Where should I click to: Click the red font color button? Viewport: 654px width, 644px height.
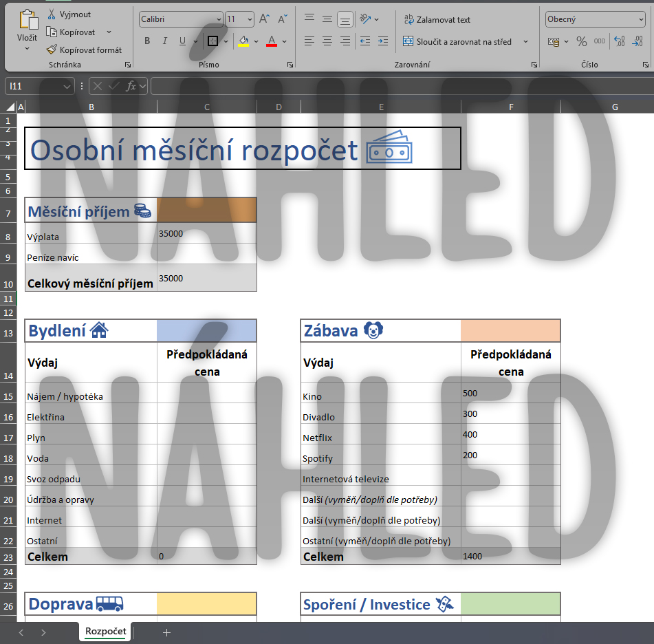271,41
